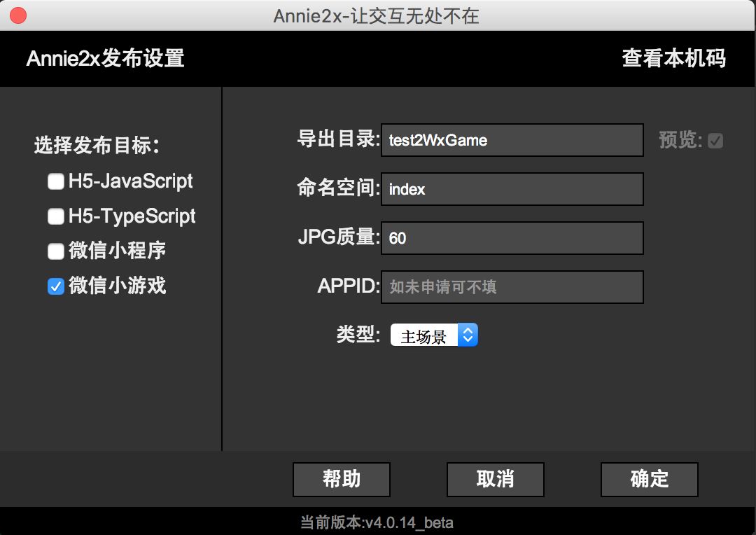Open the 查看本机码 link
This screenshot has height=535, width=756.
pos(673,58)
